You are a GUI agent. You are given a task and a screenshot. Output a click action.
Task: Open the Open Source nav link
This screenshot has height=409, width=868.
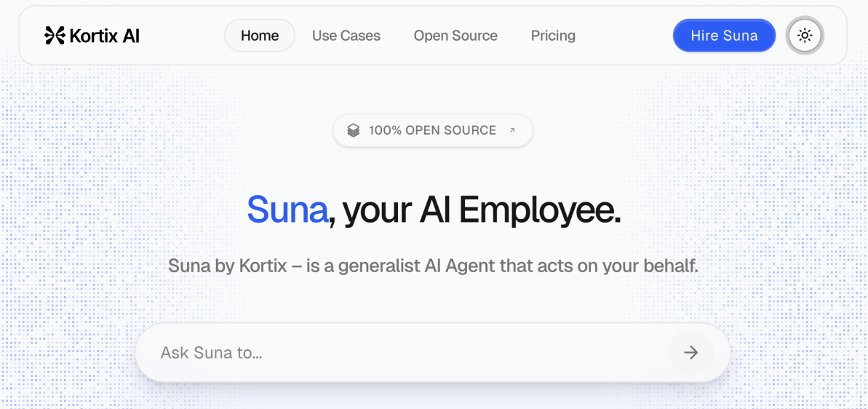point(455,36)
